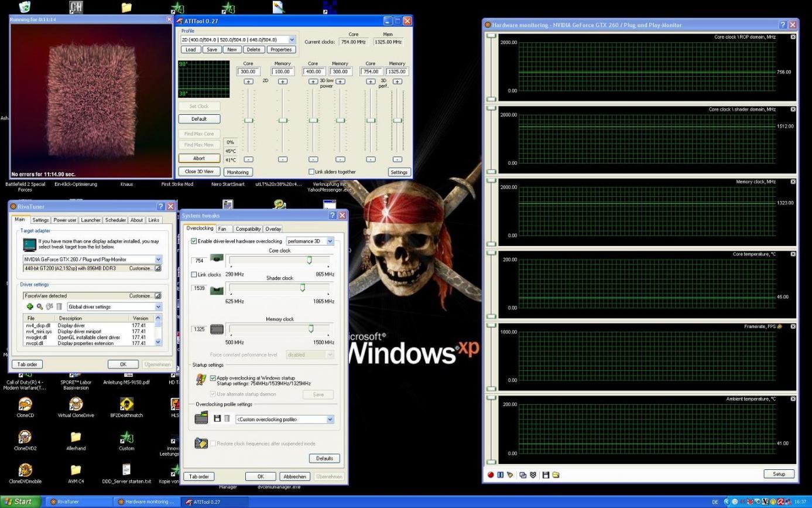Image resolution: width=812 pixels, height=508 pixels.
Task: Click the overclocking profile clapperboard icon
Action: (201, 418)
